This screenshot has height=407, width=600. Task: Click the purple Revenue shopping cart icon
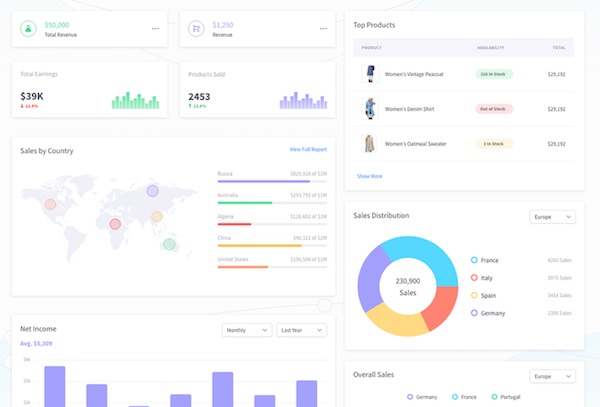[x=196, y=28]
